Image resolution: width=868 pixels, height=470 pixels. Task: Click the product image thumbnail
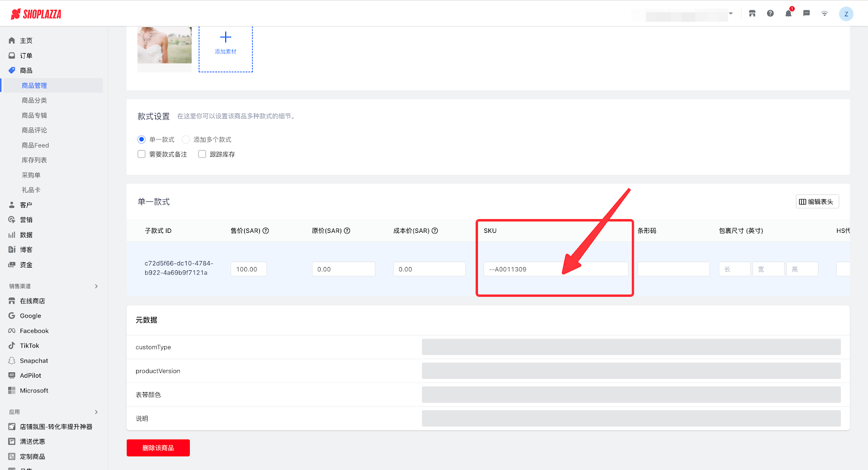click(164, 45)
